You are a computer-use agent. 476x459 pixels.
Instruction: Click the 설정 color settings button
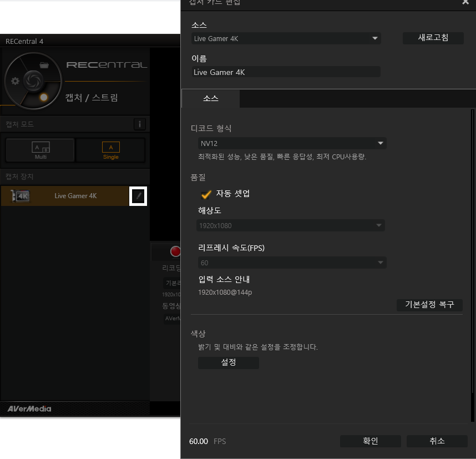pyautogui.click(x=228, y=362)
